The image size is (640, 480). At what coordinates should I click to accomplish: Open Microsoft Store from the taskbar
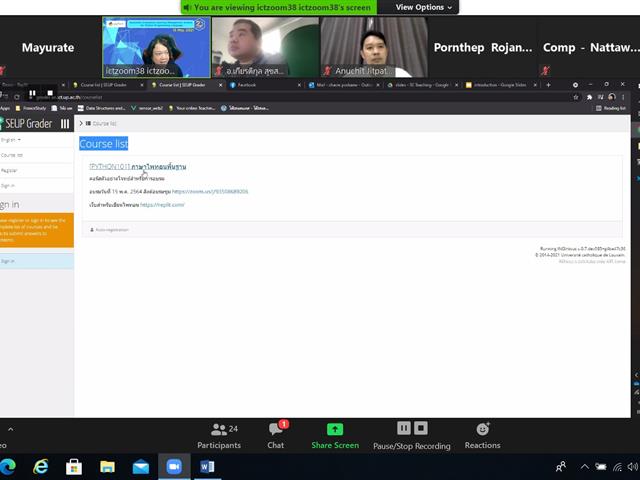coord(74,467)
